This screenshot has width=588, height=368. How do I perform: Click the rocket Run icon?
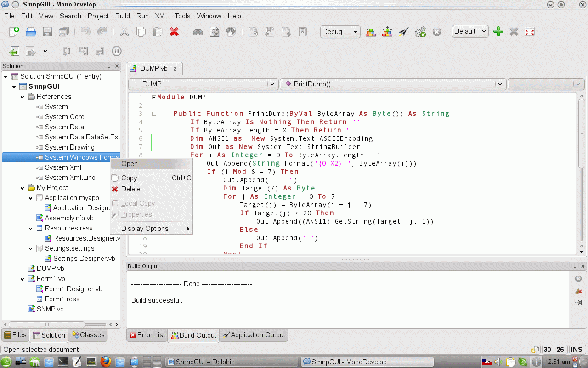click(404, 32)
